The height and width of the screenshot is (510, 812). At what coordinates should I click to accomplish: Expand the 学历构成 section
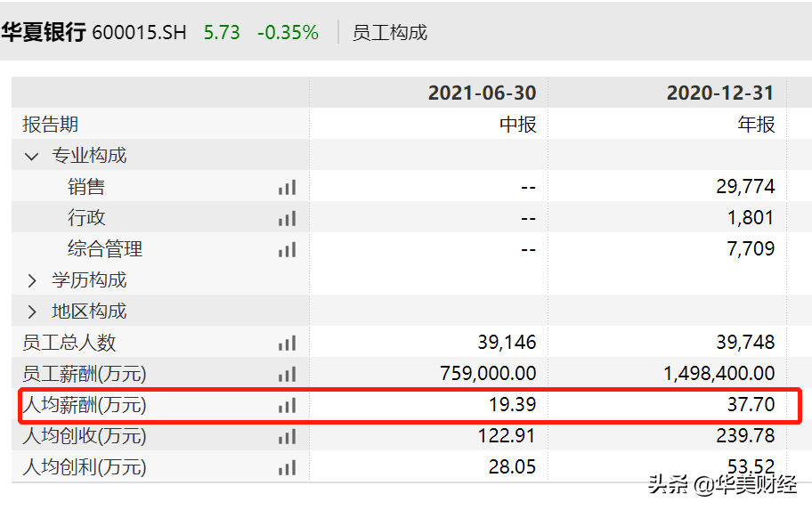pos(32,280)
